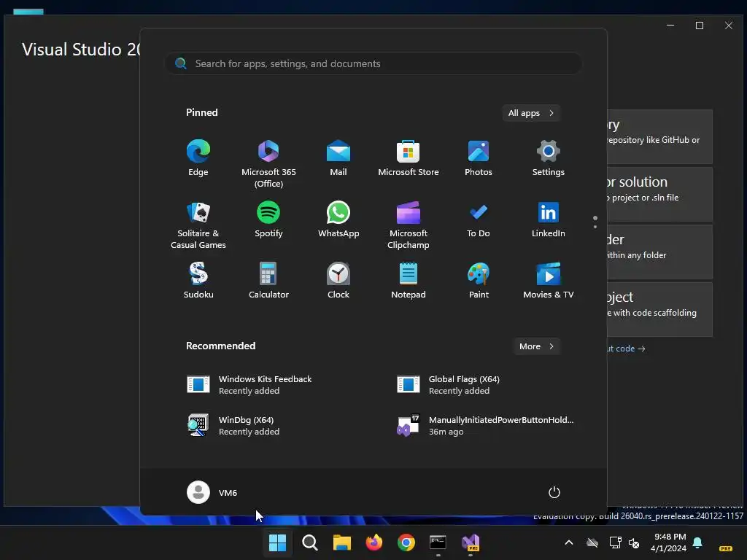Click the OneDrive cloud tray icon

coord(592,542)
